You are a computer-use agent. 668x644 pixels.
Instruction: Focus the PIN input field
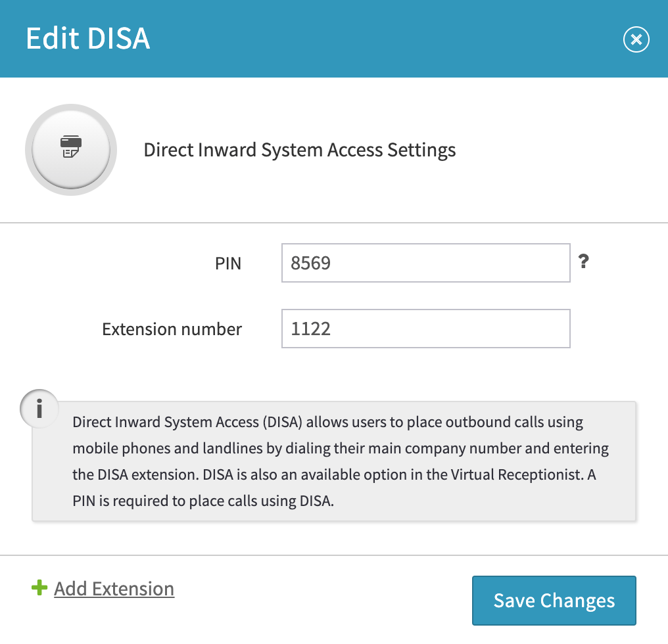click(x=425, y=263)
